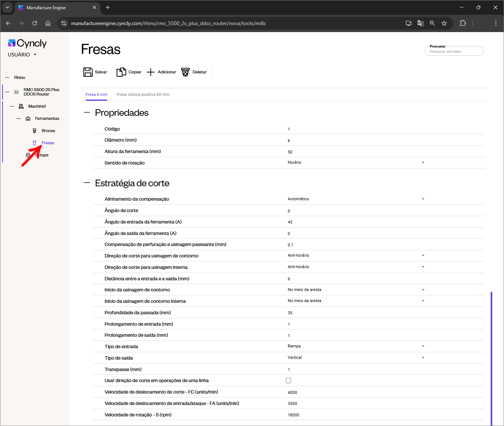
Task: Select the Ferramentas toolbox icon
Action: point(28,118)
